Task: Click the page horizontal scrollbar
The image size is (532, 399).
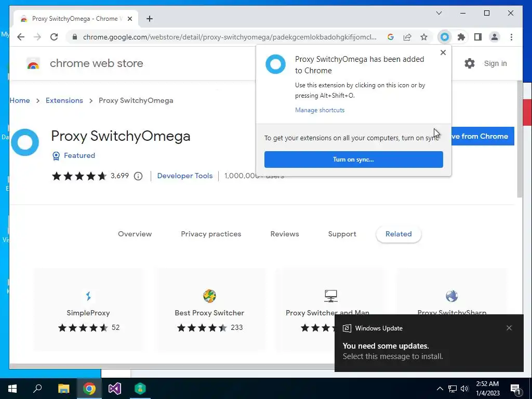Action: tap(171, 366)
